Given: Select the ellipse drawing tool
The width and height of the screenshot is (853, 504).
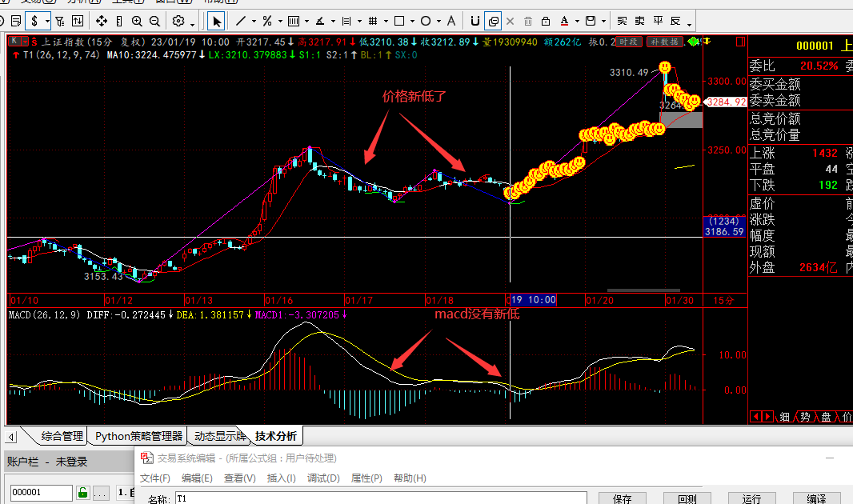Looking at the screenshot, I should [426, 22].
